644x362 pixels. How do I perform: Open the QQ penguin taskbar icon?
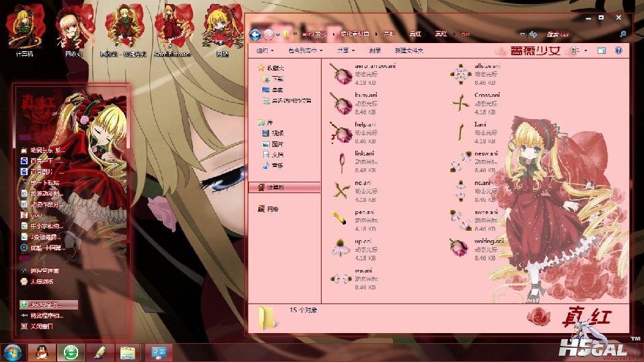[42, 353]
